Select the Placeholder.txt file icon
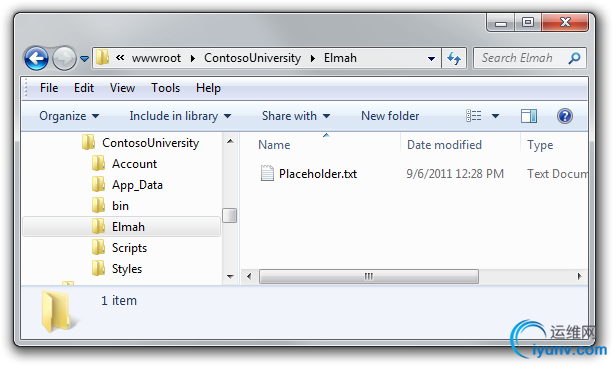Image resolution: width=613 pixels, height=366 pixels. pos(267,173)
